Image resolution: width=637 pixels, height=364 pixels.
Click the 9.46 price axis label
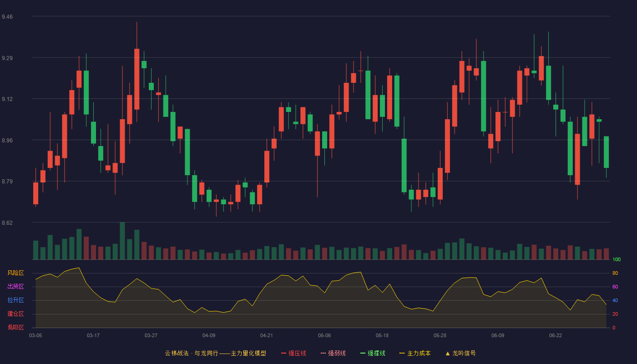7,17
